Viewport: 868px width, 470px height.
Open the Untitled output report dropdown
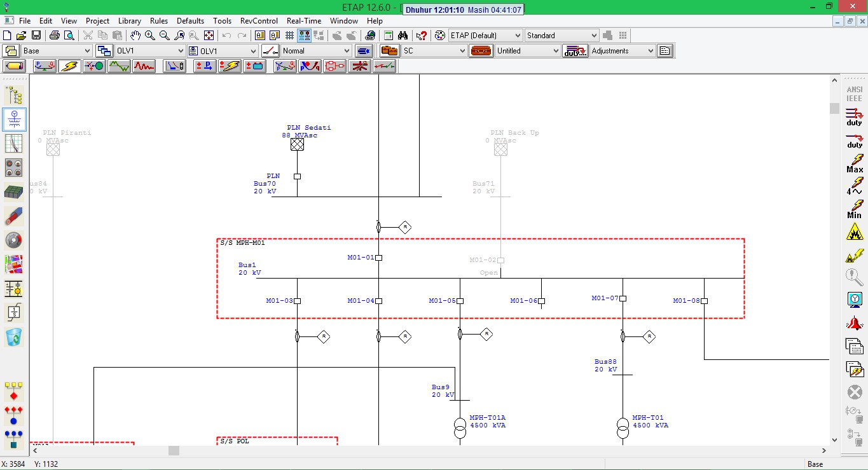(528, 51)
